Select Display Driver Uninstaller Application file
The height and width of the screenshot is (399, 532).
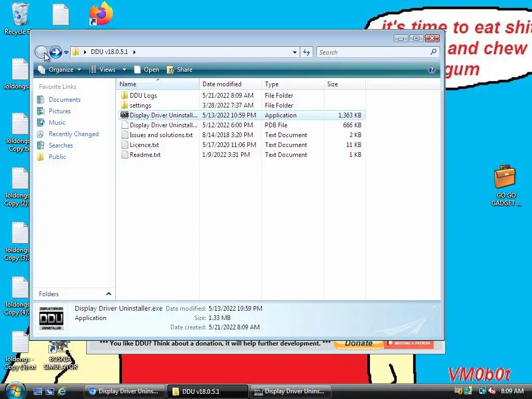[x=242, y=115]
